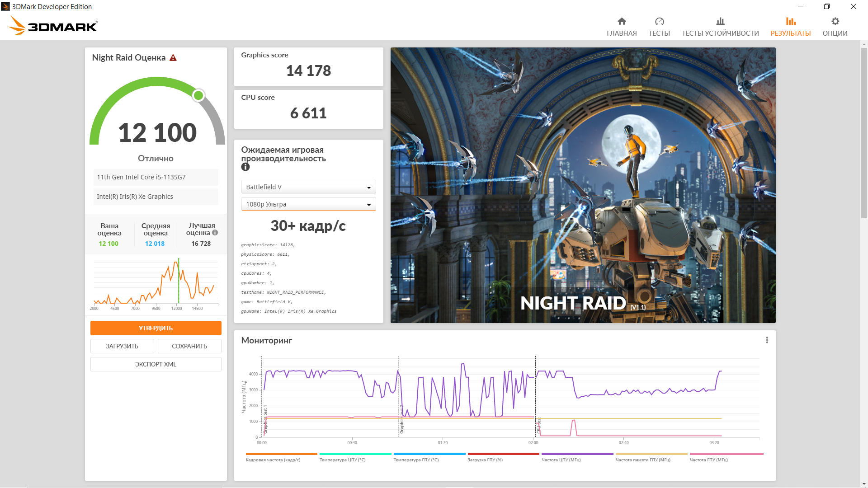Restore down the 3DMark window
The height and width of the screenshot is (488, 868).
[x=827, y=6]
